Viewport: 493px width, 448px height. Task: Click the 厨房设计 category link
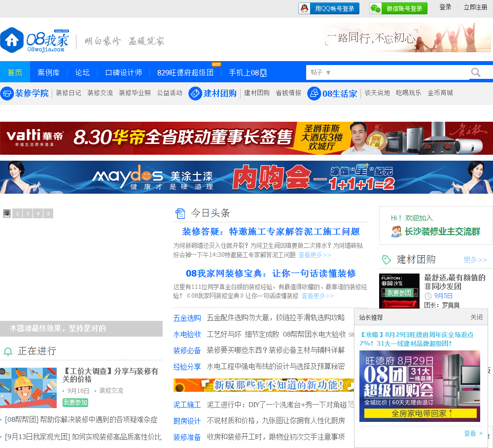(187, 421)
